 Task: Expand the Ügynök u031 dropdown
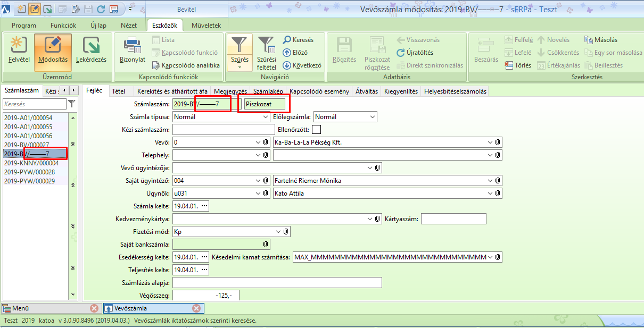pyautogui.click(x=258, y=194)
